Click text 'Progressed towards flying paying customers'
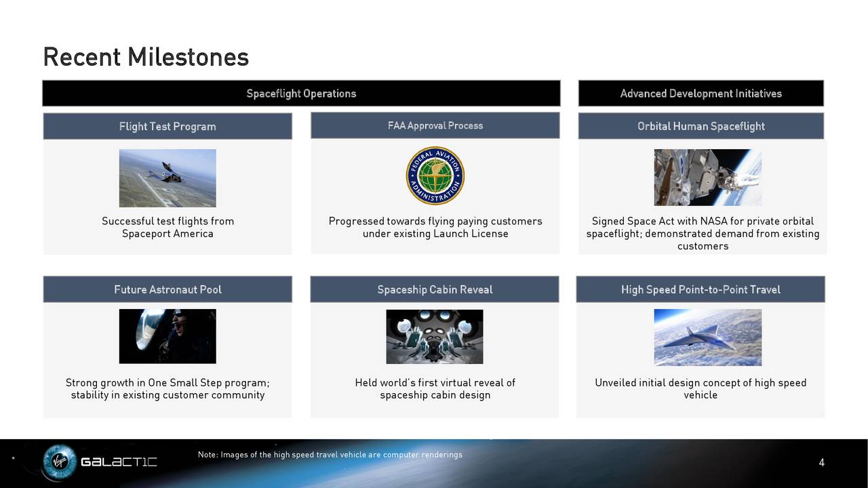868x488 pixels. (x=435, y=222)
